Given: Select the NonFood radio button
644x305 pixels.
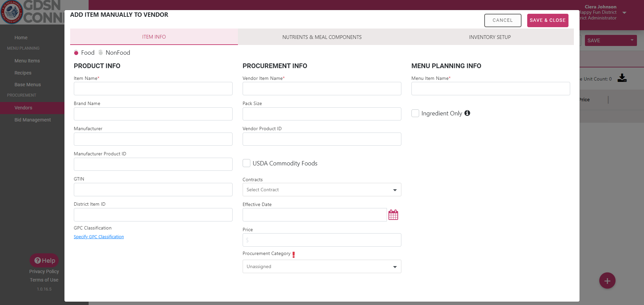Looking at the screenshot, I should point(101,53).
